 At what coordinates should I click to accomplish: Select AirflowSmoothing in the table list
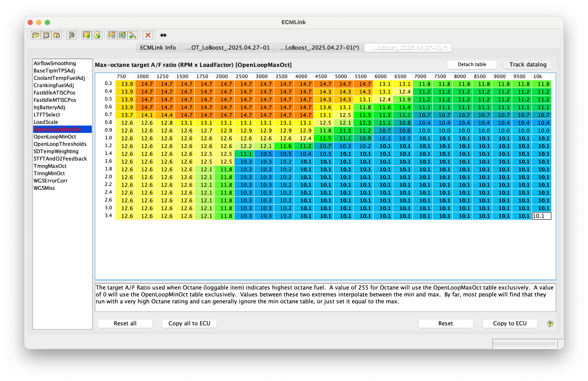[62, 63]
